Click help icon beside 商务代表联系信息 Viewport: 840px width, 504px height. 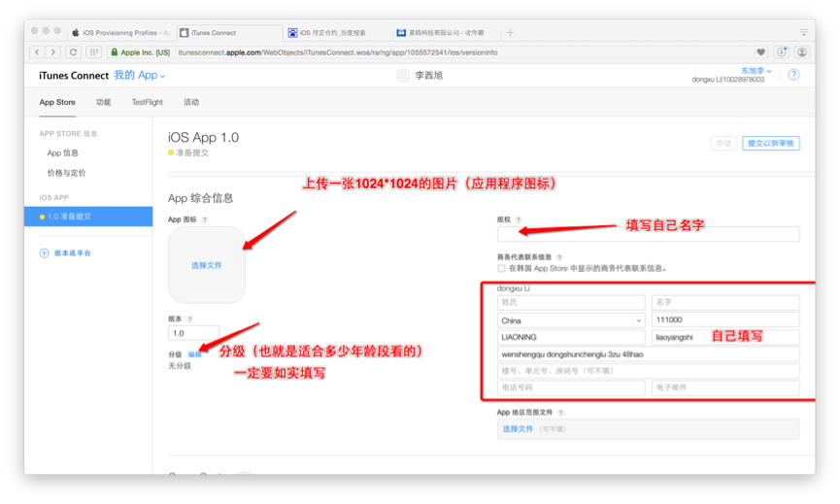(x=559, y=257)
